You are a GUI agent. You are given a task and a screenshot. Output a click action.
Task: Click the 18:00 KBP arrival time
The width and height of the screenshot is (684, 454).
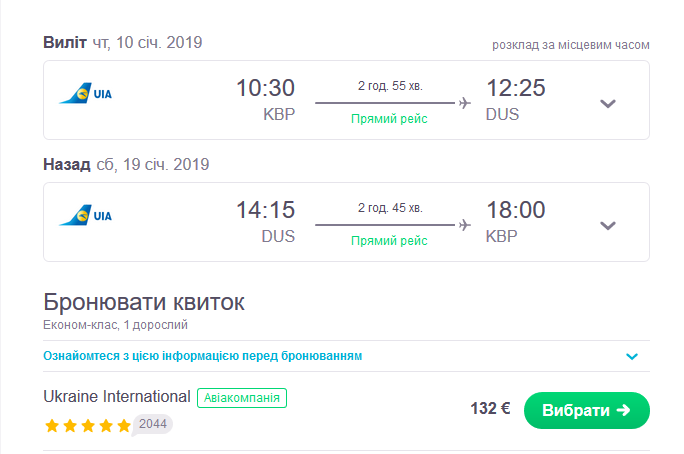pyautogui.click(x=515, y=211)
